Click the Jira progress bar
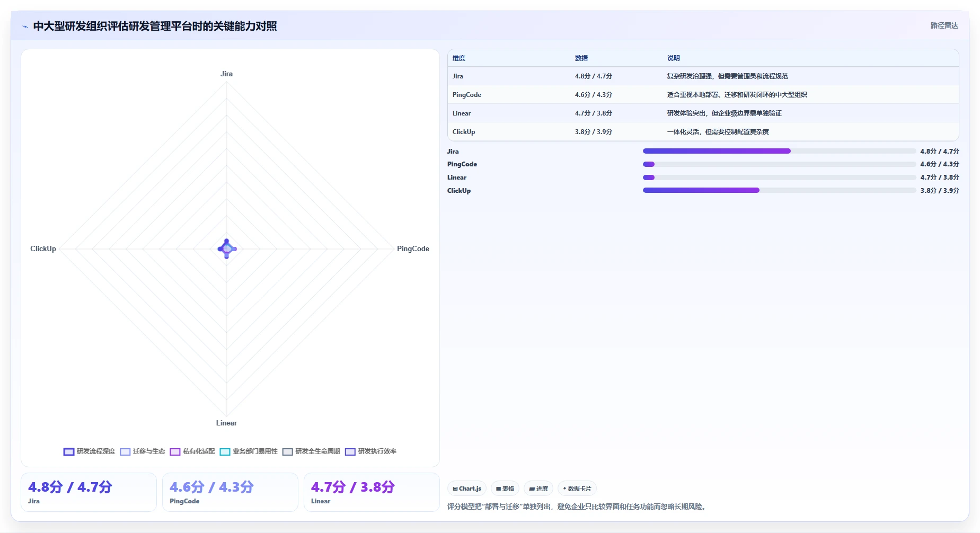Image resolution: width=980 pixels, height=533 pixels. [779, 151]
